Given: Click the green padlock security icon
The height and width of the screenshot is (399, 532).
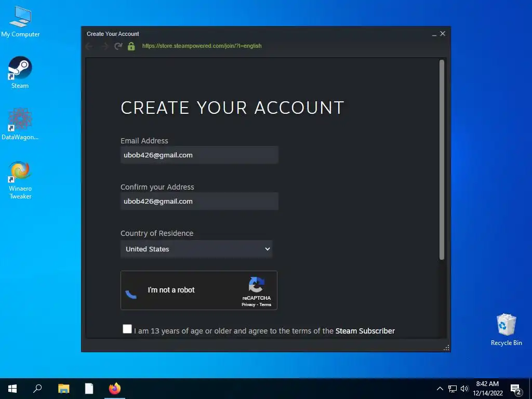Looking at the screenshot, I should coord(131,46).
